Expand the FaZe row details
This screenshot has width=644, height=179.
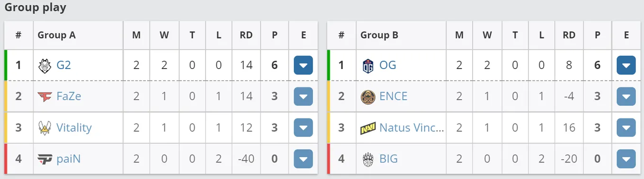pos(303,96)
